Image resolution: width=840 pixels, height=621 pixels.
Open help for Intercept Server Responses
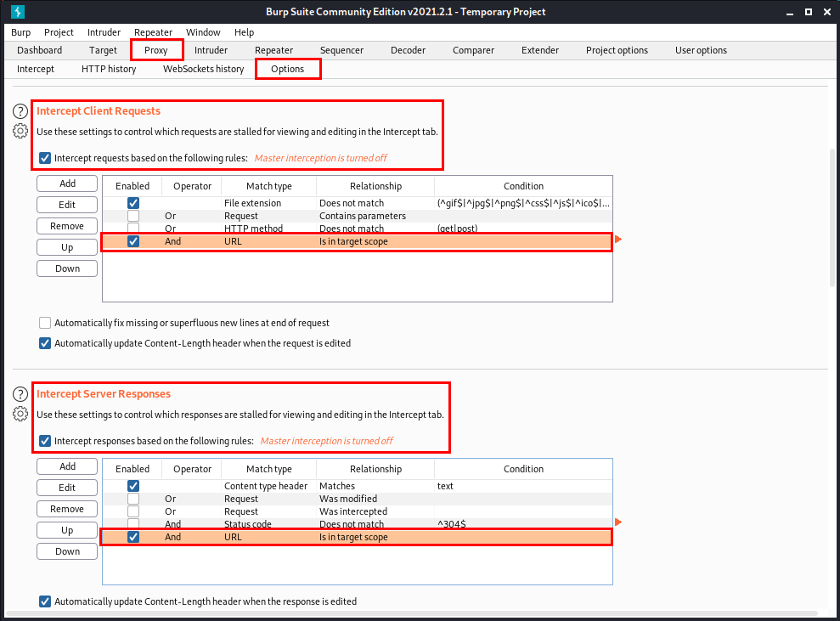20,394
